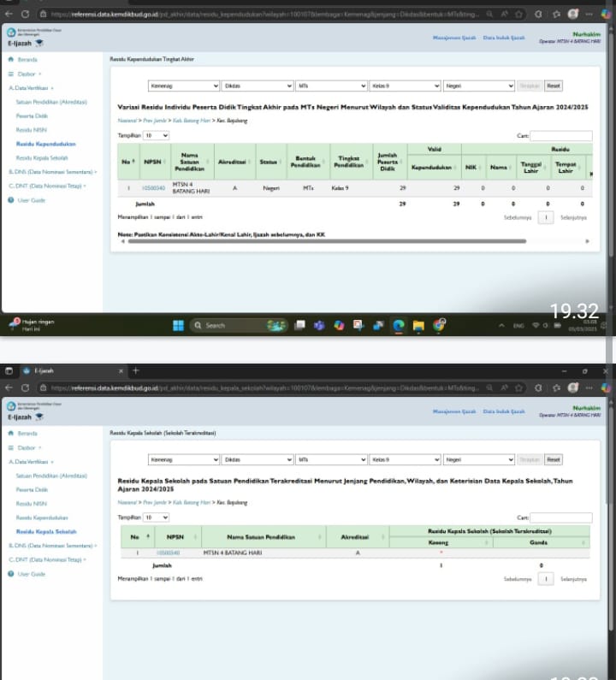Image resolution: width=616 pixels, height=680 pixels.
Task: Open a new tab with the plus button
Action: point(135,370)
